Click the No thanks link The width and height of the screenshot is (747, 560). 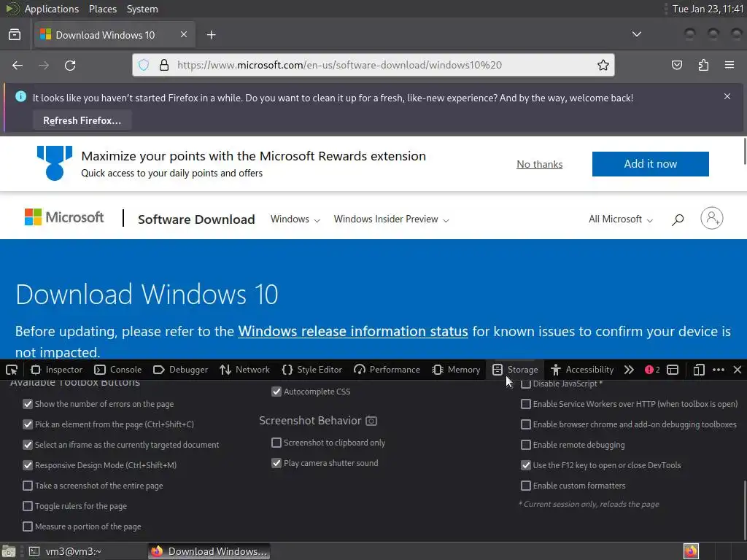[539, 164]
